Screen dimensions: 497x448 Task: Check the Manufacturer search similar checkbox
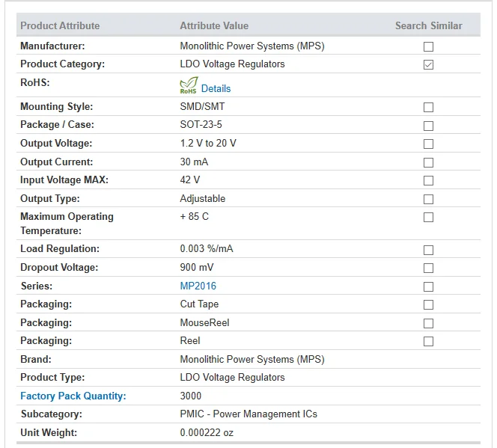pyautogui.click(x=428, y=46)
